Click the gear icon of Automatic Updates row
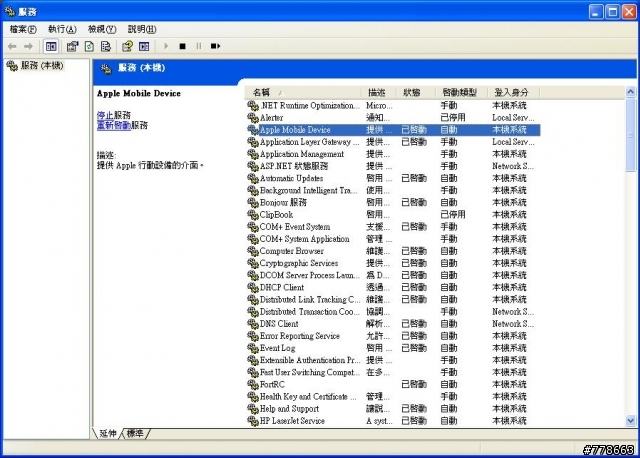This screenshot has height=458, width=640. [253, 178]
